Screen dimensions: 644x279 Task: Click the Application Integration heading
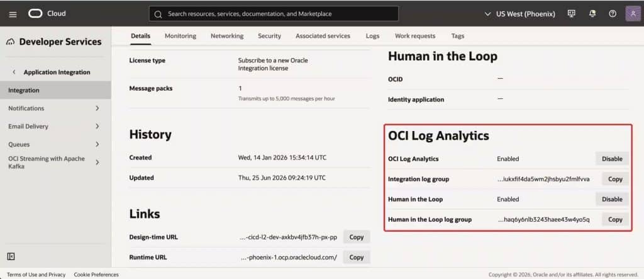tap(57, 72)
